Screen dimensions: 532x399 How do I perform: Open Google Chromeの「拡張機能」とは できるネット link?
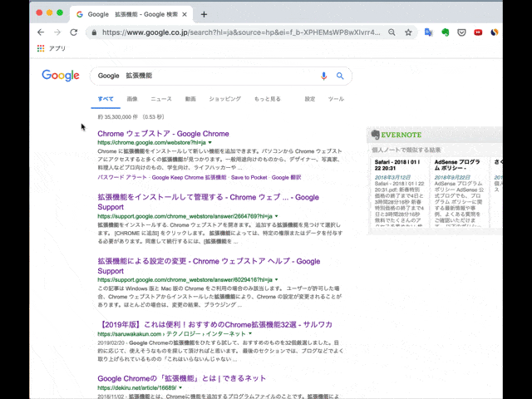[x=181, y=378]
